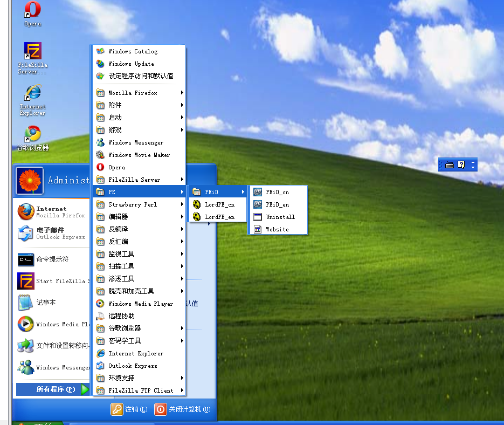Open 远程协助 remote assistance
This screenshot has width=504, height=425.
pyautogui.click(x=139, y=316)
